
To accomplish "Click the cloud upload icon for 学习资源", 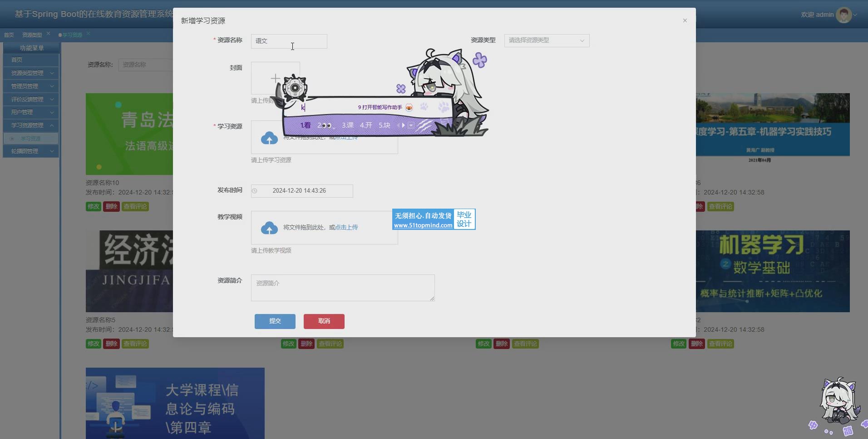I will pyautogui.click(x=269, y=138).
